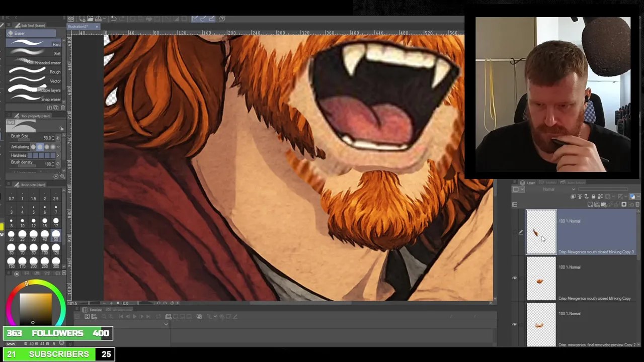The image size is (644, 362).
Task: Click the Open file folder icon
Action: tap(90, 19)
